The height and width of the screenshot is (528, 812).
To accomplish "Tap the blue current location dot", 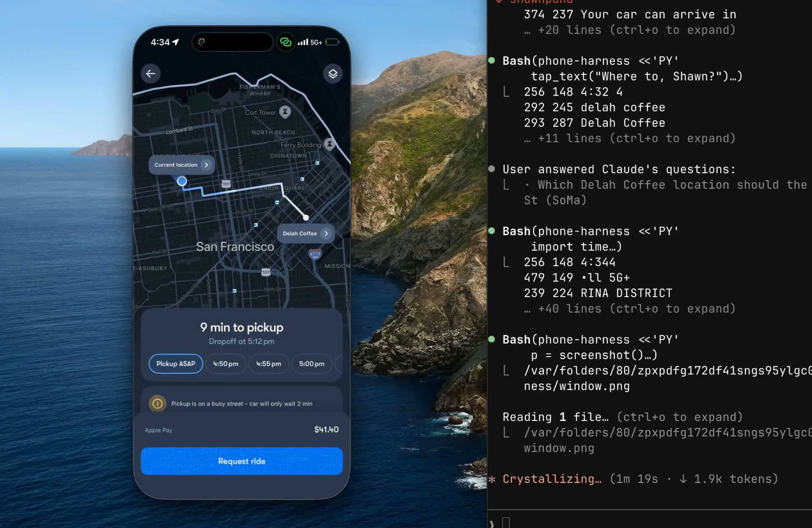I will (182, 181).
